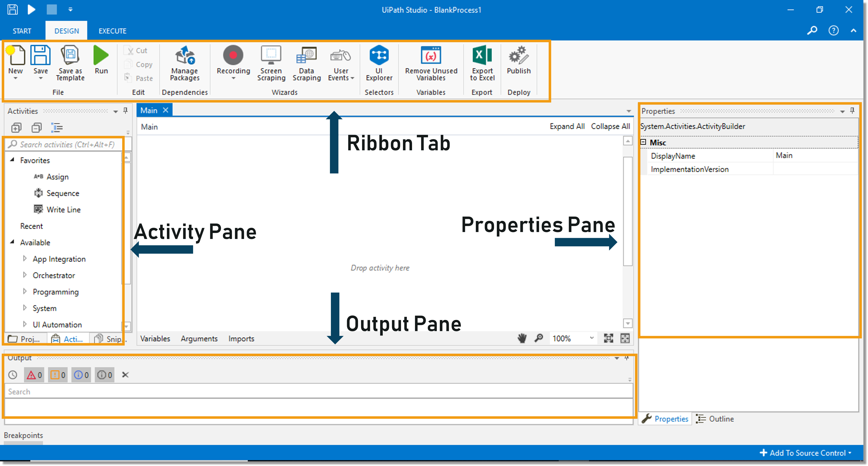The height and width of the screenshot is (466, 868).
Task: Toggle overview icon near zoom
Action: pos(625,338)
